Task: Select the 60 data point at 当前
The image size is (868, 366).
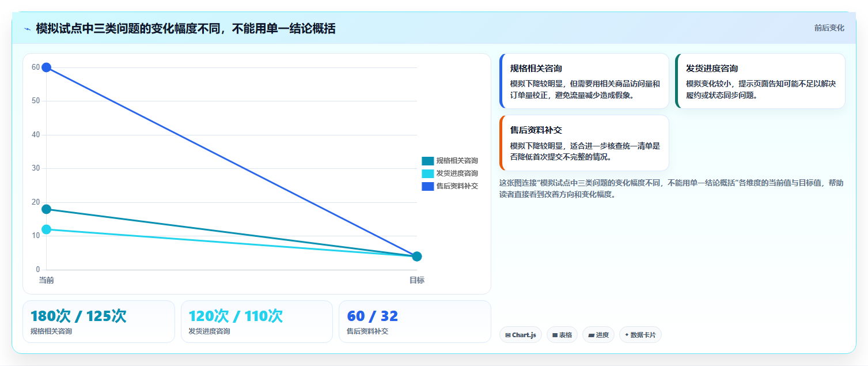Action: (x=47, y=67)
